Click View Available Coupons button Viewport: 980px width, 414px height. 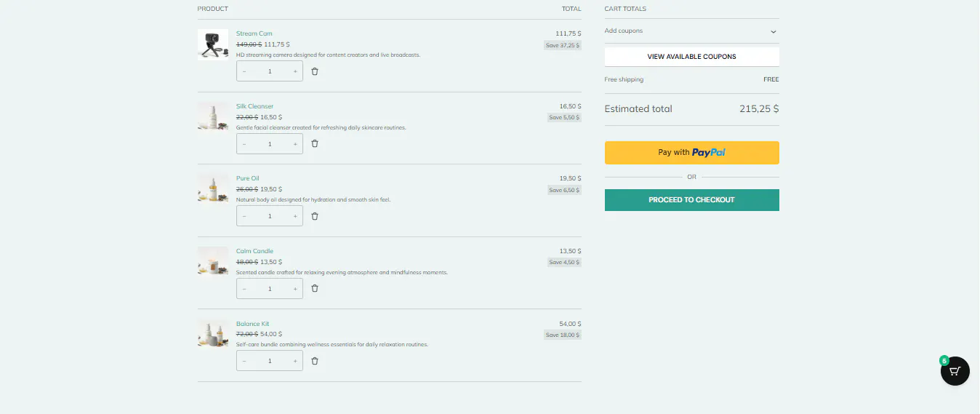tap(691, 57)
